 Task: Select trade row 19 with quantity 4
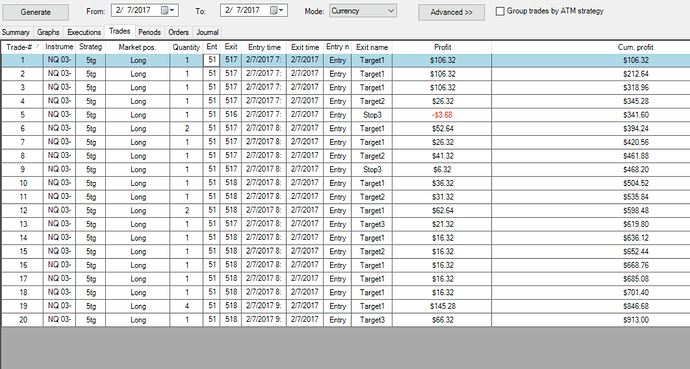(x=345, y=306)
